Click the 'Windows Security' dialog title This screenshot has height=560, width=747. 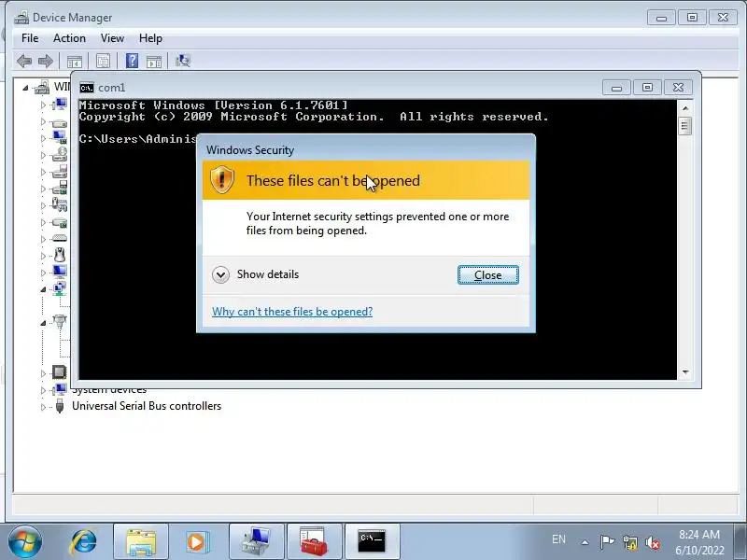point(250,150)
